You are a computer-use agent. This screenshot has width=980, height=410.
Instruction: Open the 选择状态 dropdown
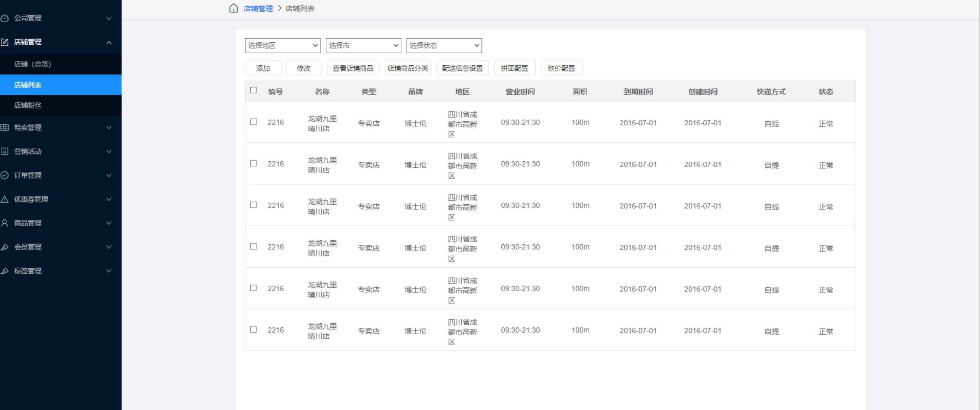(x=444, y=46)
